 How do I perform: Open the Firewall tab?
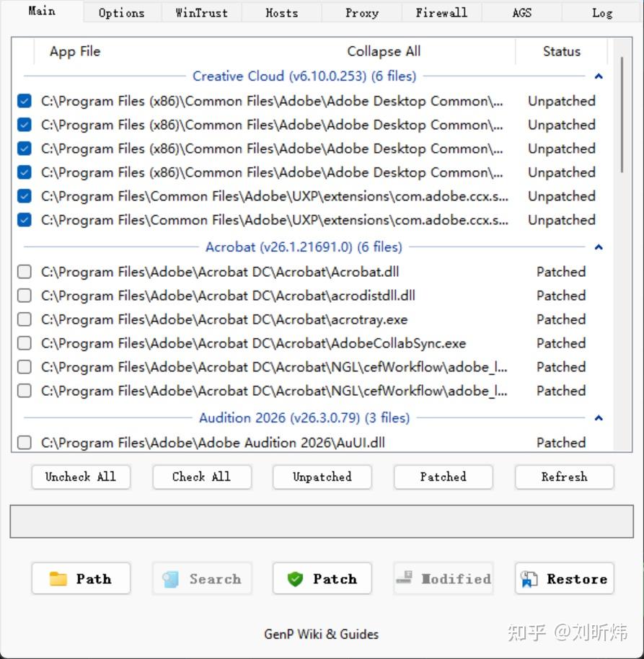[441, 13]
